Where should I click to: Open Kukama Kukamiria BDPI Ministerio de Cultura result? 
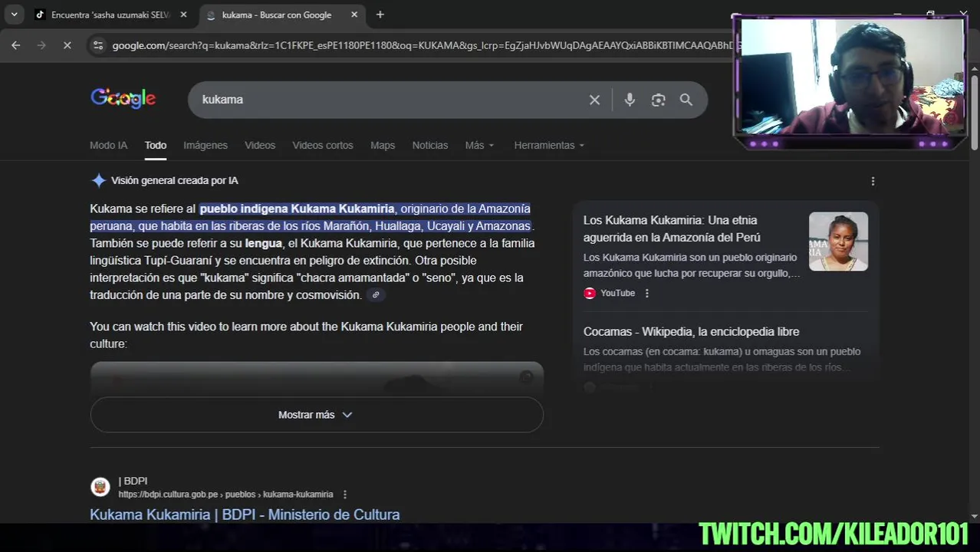[x=245, y=514]
